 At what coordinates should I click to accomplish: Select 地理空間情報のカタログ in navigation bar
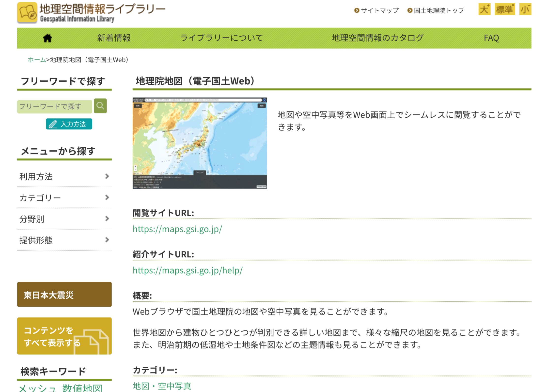[377, 38]
